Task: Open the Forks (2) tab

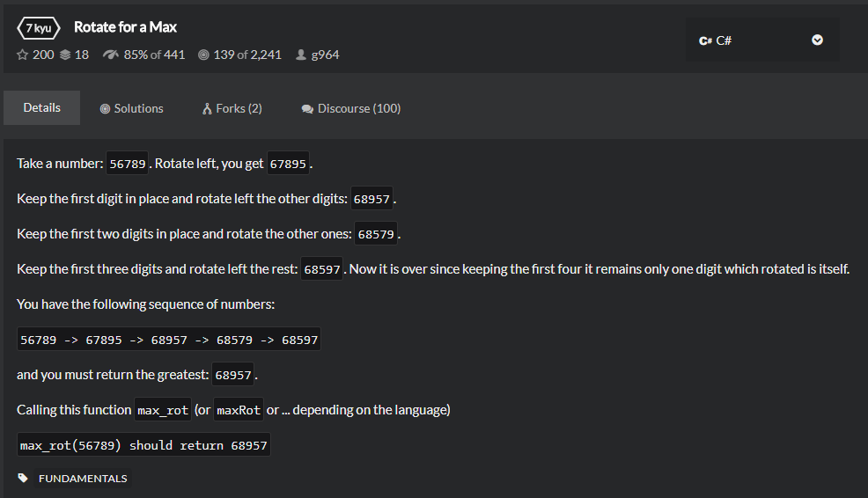Action: pyautogui.click(x=232, y=108)
